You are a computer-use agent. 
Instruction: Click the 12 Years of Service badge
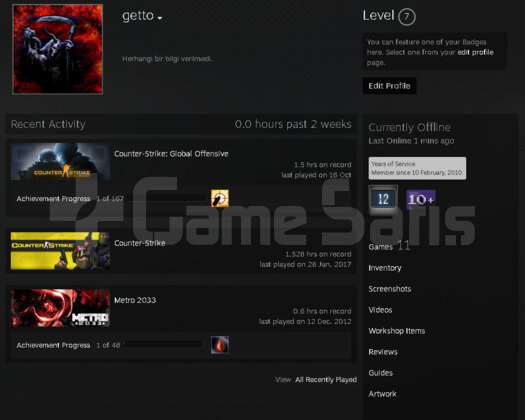coord(383,200)
